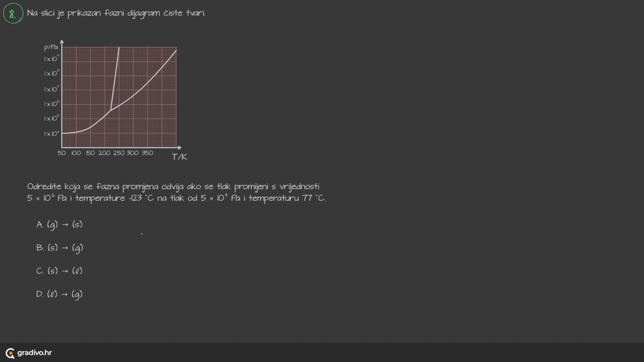Click the 1x10⁴ pressure tick label
644x362 pixels.
tap(51, 133)
